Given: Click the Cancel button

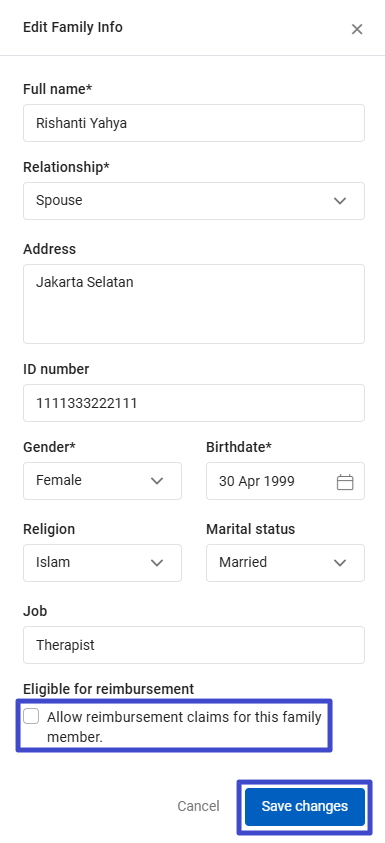Looking at the screenshot, I should click(x=198, y=806).
